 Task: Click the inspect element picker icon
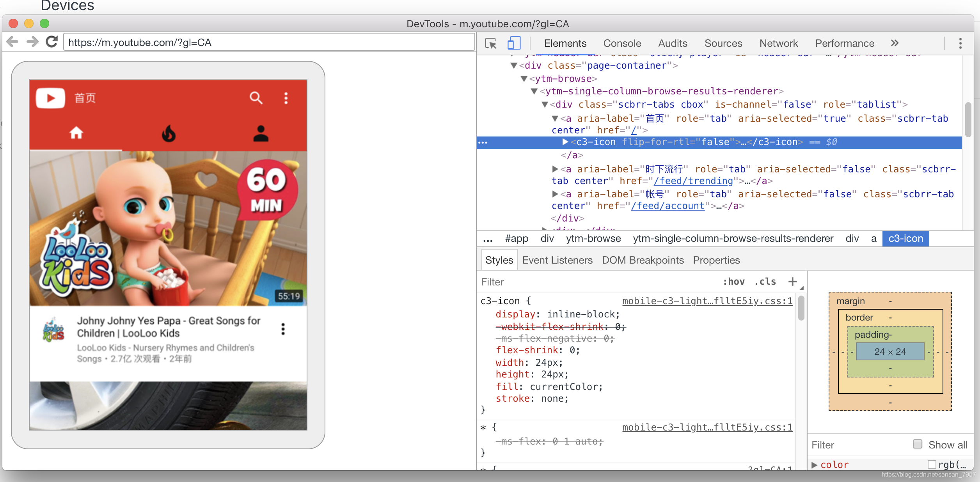click(490, 43)
